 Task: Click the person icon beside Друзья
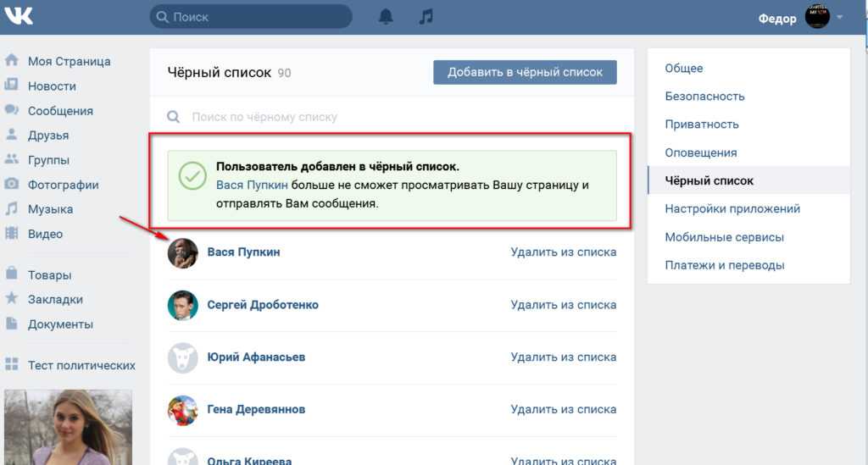tap(12, 135)
